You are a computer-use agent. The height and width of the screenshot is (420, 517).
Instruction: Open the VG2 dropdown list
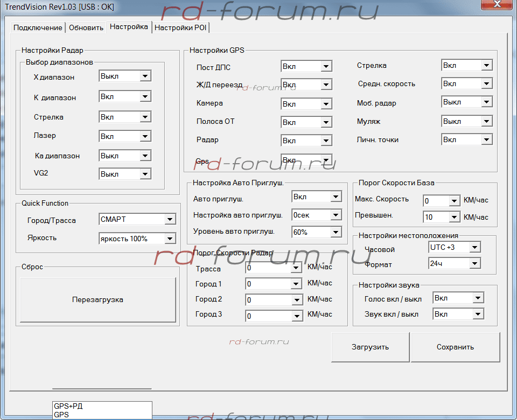pyautogui.click(x=145, y=174)
